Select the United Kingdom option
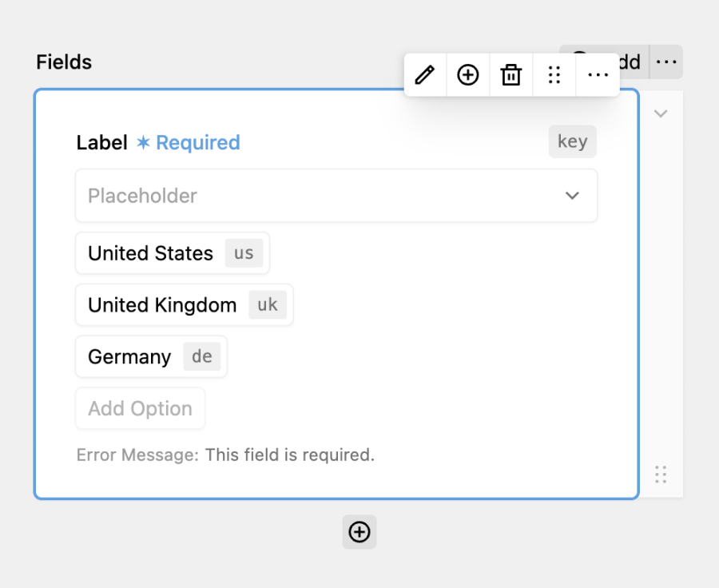The image size is (719, 588). [x=185, y=305]
